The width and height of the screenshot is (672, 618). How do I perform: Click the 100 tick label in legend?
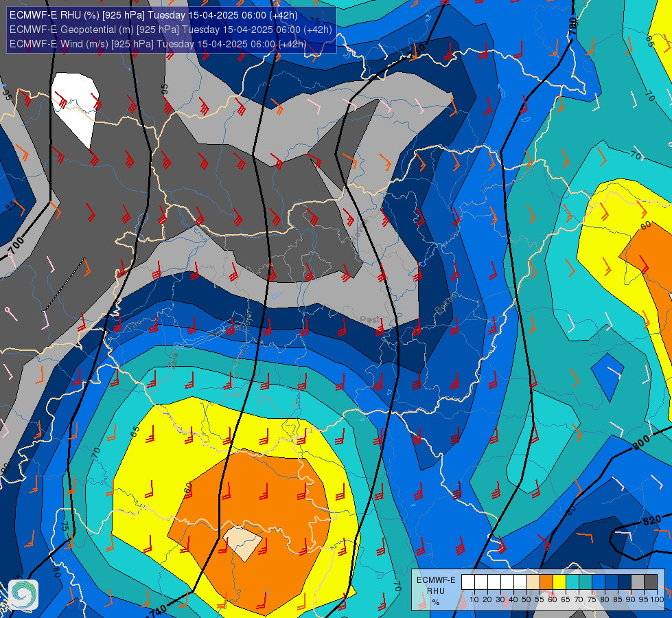(657, 599)
